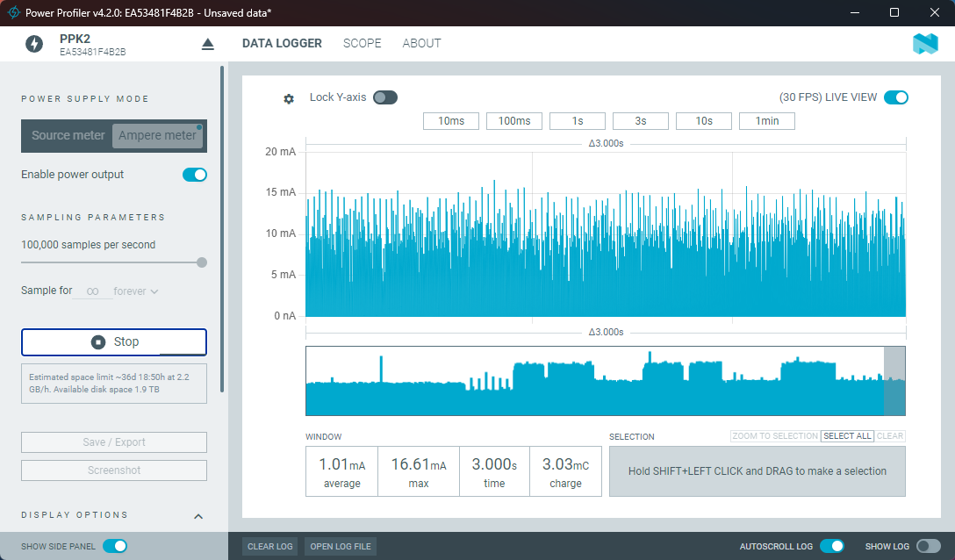Toggle Show Side Panel switch
Image resolution: width=955 pixels, height=560 pixels.
tap(115, 546)
